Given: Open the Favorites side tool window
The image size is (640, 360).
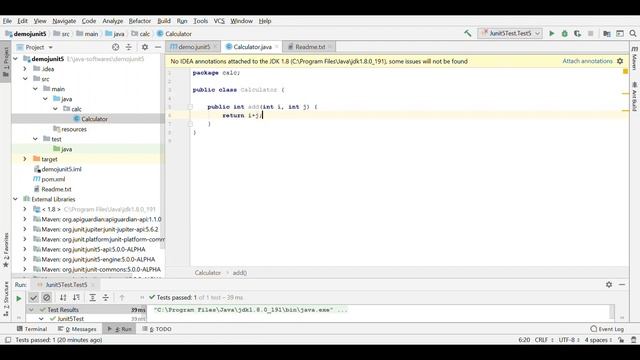Looking at the screenshot, I should pyautogui.click(x=6, y=250).
